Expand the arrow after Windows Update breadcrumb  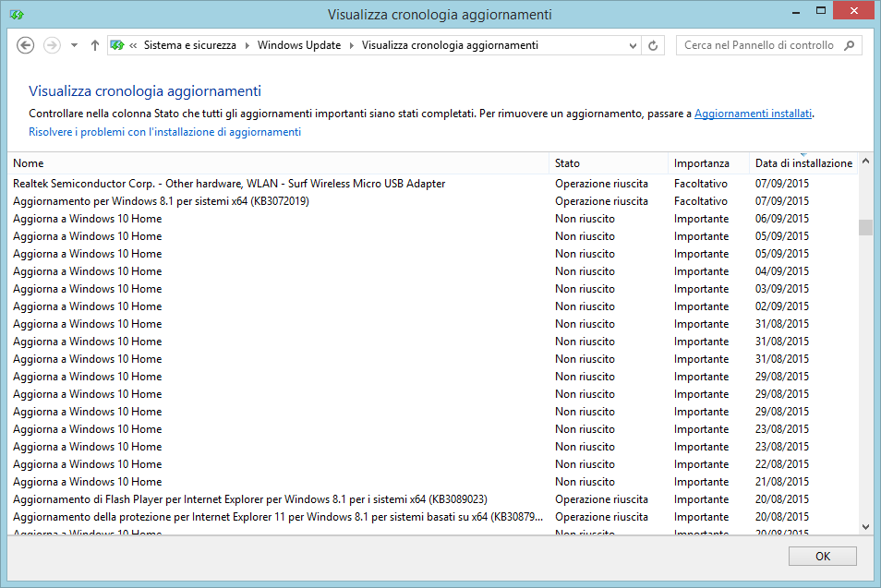(351, 45)
